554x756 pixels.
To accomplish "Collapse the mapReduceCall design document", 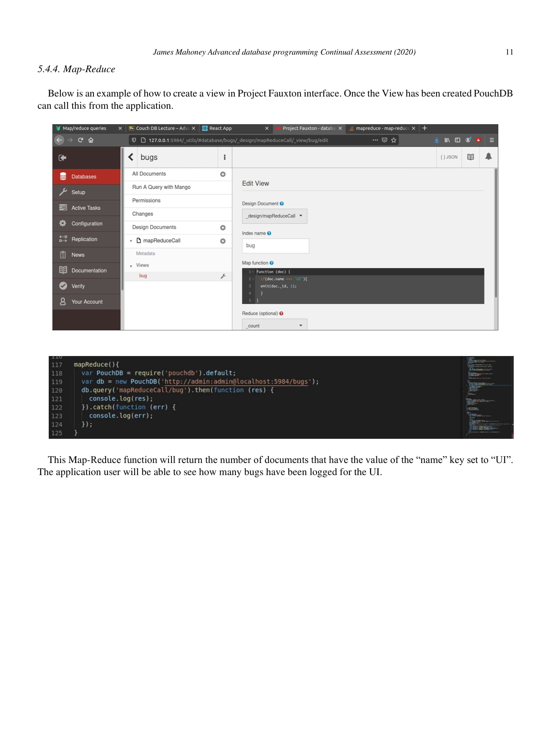I will coord(131,241).
